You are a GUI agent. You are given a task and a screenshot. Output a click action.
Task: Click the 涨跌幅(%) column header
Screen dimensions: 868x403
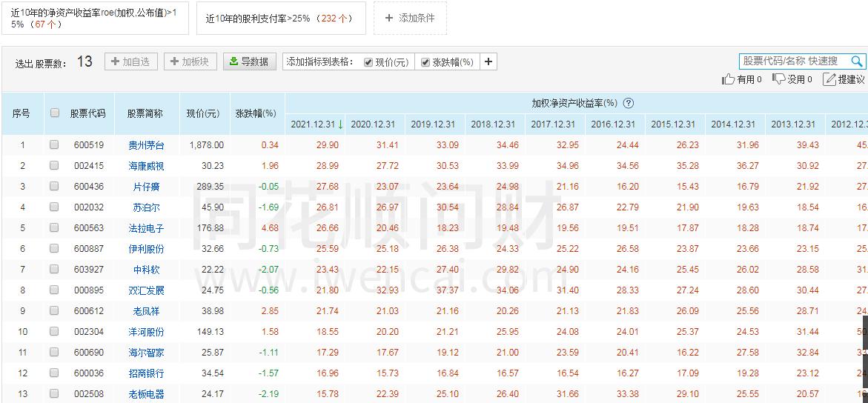coord(256,113)
